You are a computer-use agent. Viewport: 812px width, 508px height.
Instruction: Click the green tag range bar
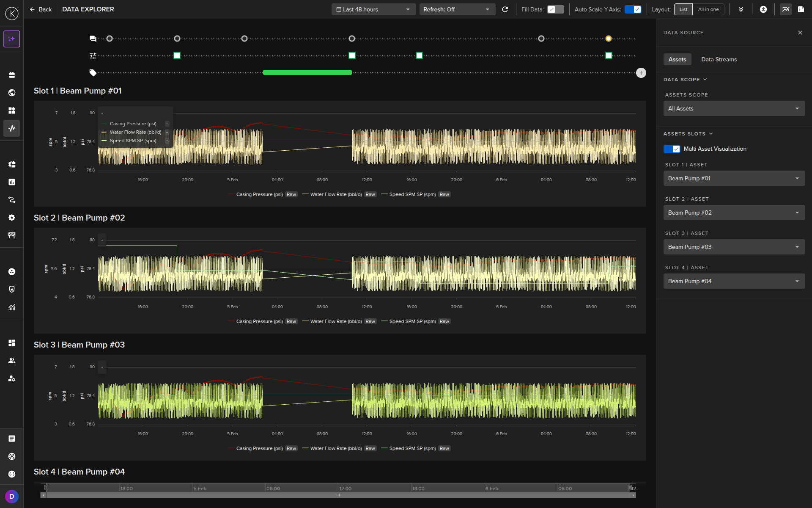pos(307,72)
